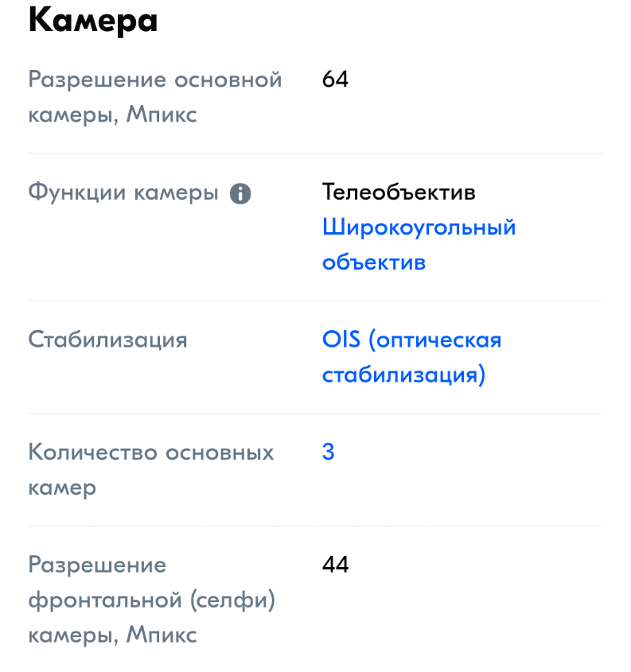
Task: Open the OIS (оптическая стабилизация) link
Action: [411, 357]
